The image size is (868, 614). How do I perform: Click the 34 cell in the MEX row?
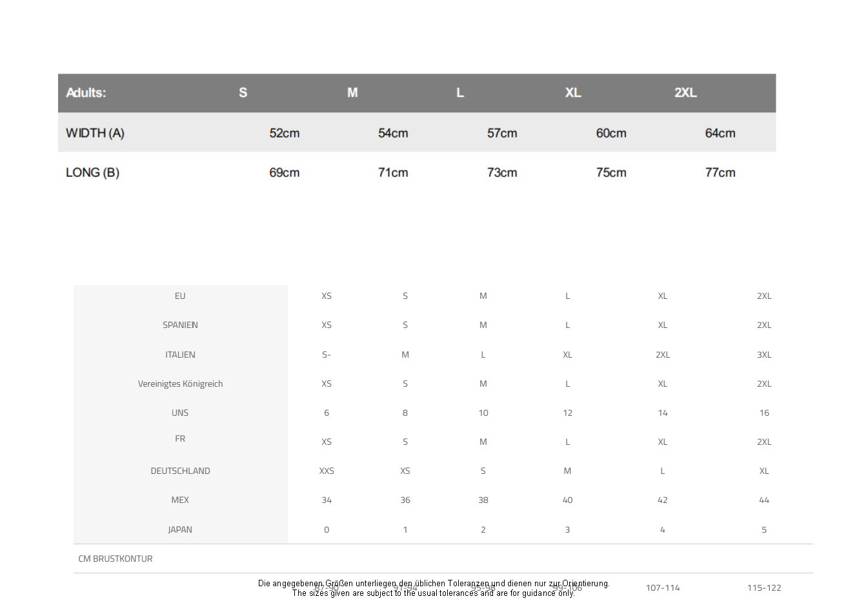point(327,500)
